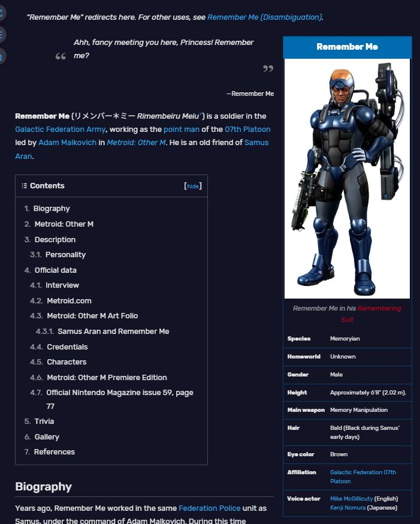420x524 pixels.
Task: Open Metroid: Other M Premiere Edition entry
Action: [107, 377]
